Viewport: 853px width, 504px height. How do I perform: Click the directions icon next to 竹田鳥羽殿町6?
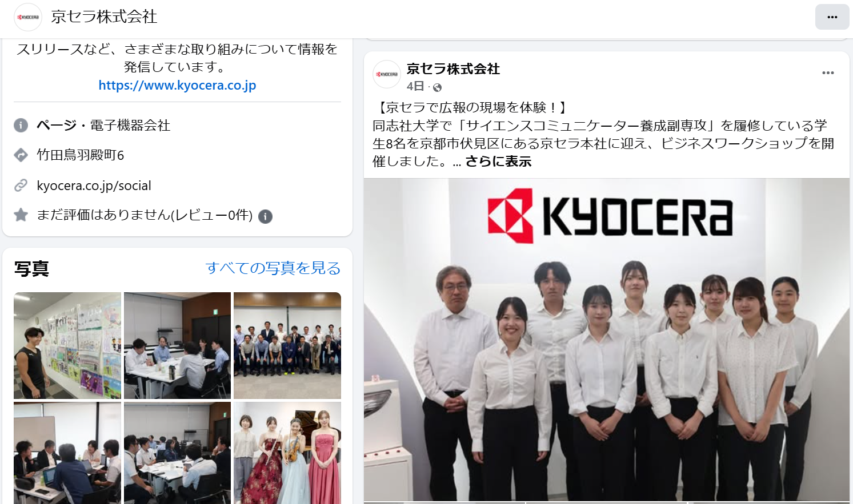click(x=21, y=155)
